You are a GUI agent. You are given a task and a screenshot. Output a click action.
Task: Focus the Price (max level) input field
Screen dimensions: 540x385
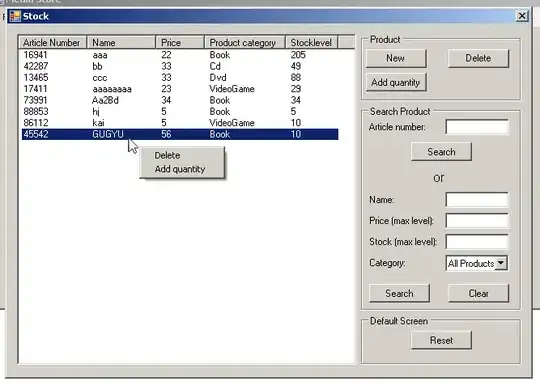click(x=477, y=221)
